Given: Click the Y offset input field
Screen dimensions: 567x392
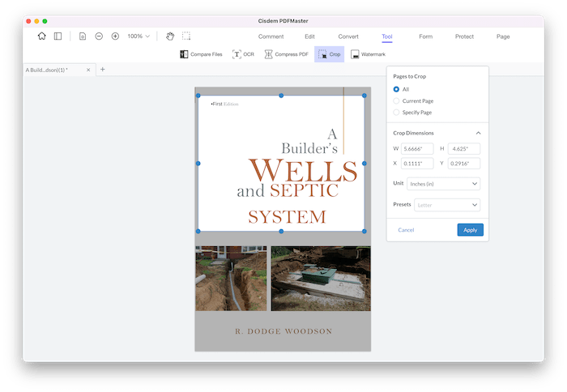Looking at the screenshot, I should point(464,164).
